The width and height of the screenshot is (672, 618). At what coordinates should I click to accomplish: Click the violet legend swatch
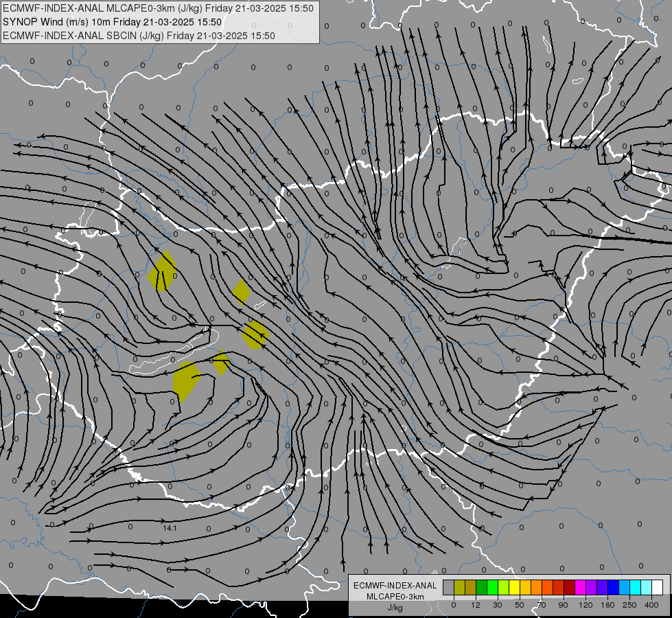pos(602,587)
